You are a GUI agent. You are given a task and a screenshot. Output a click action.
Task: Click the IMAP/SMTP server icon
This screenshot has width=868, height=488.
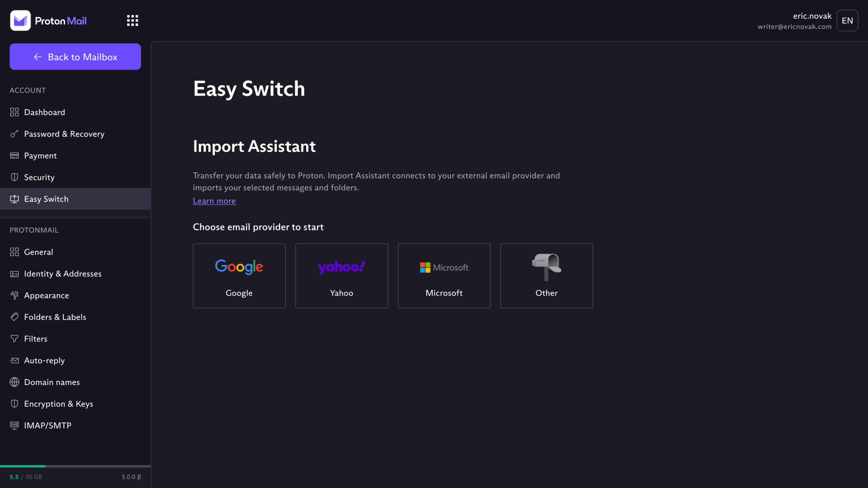[14, 425]
